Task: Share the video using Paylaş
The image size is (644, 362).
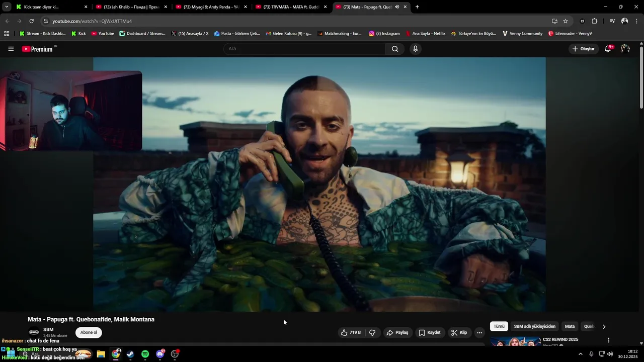Action: click(397, 332)
